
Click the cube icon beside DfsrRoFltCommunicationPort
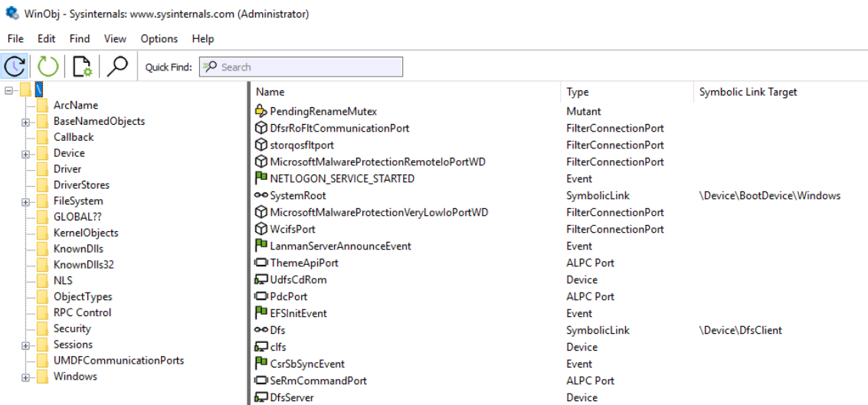point(260,128)
